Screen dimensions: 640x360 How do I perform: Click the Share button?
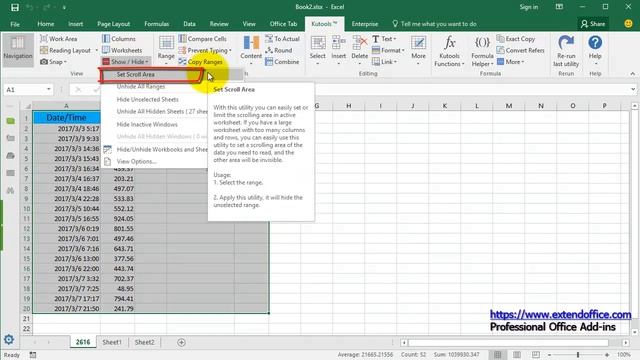click(x=593, y=24)
